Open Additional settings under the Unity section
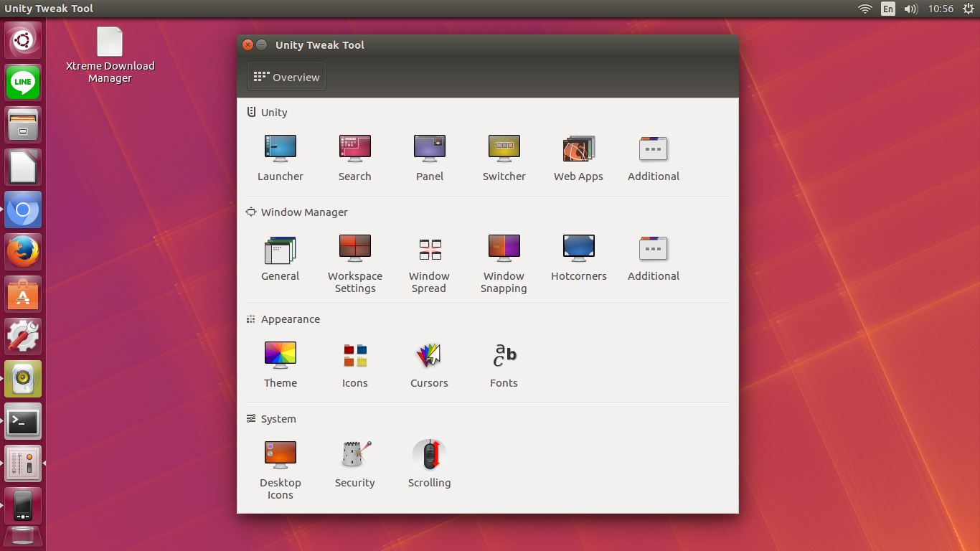 (653, 157)
